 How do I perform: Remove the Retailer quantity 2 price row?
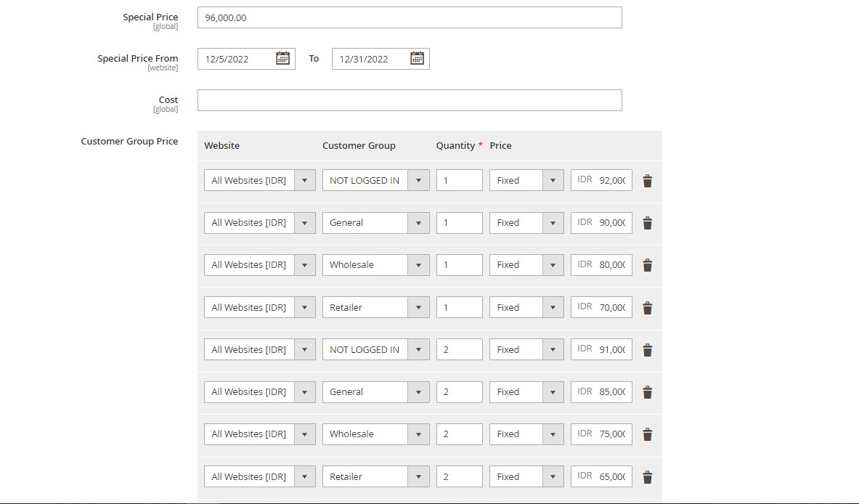click(x=647, y=476)
